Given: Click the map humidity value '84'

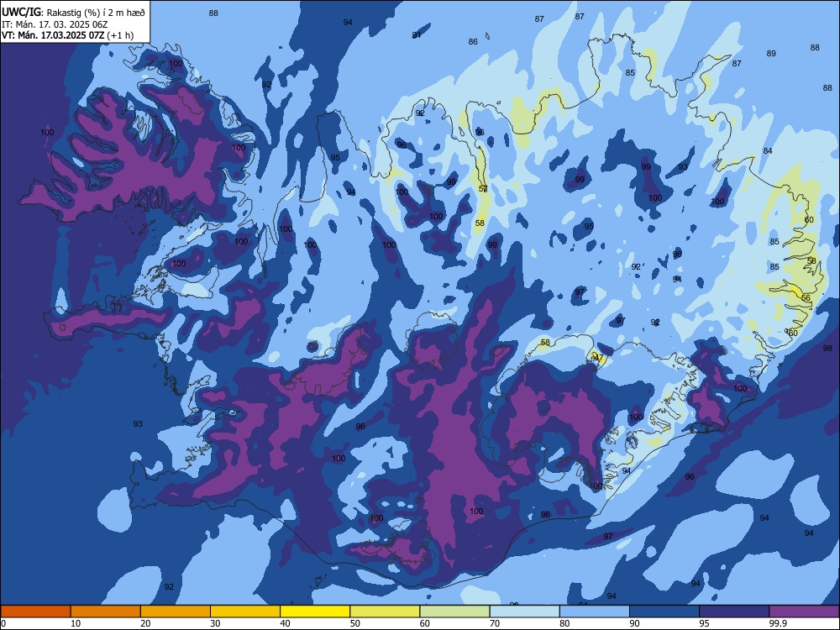Looking at the screenshot, I should click(x=768, y=151).
